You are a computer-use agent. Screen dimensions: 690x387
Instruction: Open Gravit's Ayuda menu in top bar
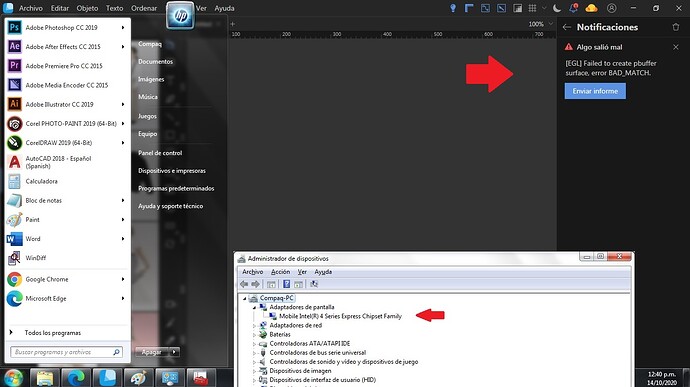click(x=224, y=8)
